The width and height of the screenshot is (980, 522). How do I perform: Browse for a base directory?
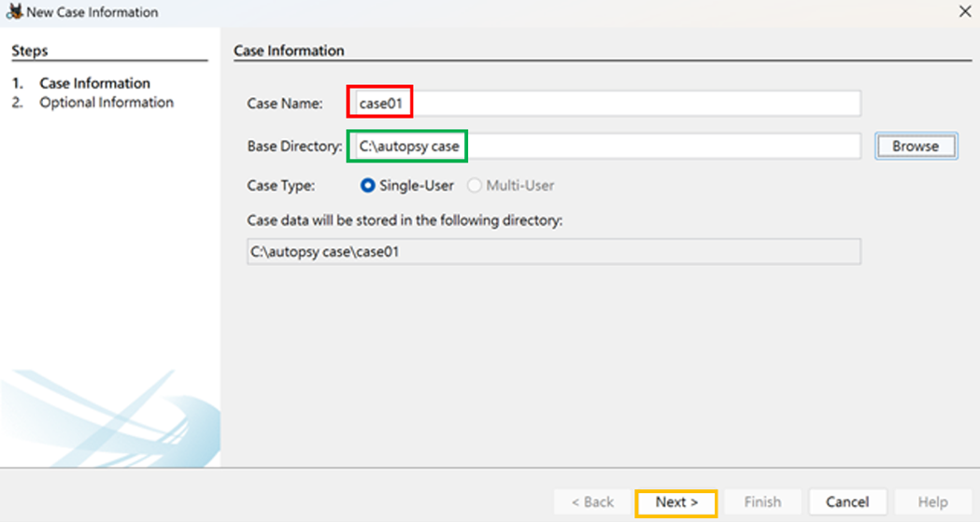tap(916, 146)
